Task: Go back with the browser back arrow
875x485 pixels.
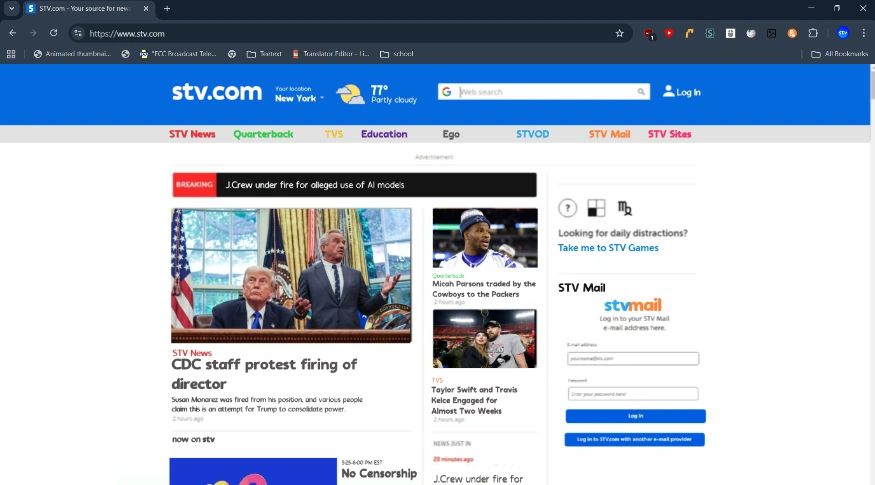Action: click(12, 33)
